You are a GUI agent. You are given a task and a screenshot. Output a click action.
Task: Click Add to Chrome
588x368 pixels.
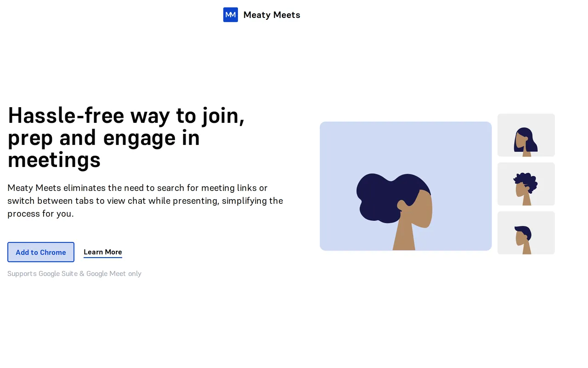tap(40, 252)
